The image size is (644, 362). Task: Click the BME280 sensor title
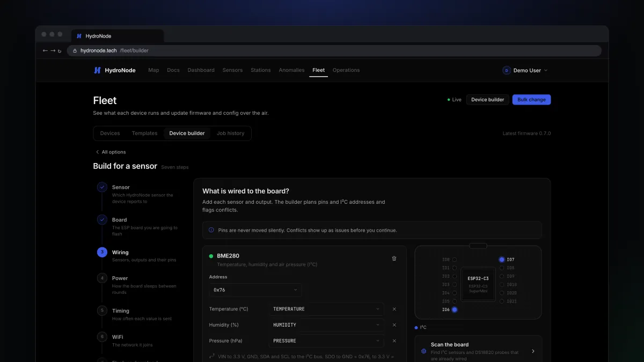point(228,256)
